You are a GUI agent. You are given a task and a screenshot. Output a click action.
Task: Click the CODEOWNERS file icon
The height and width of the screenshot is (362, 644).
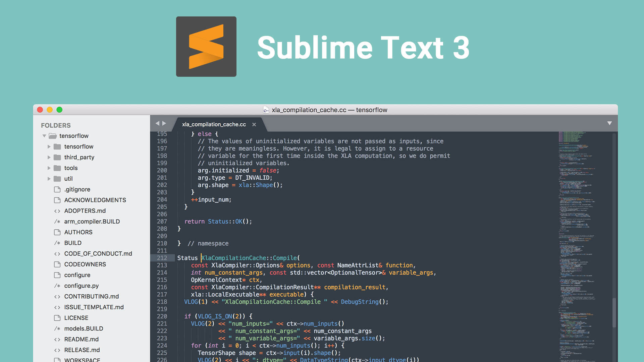[57, 264]
